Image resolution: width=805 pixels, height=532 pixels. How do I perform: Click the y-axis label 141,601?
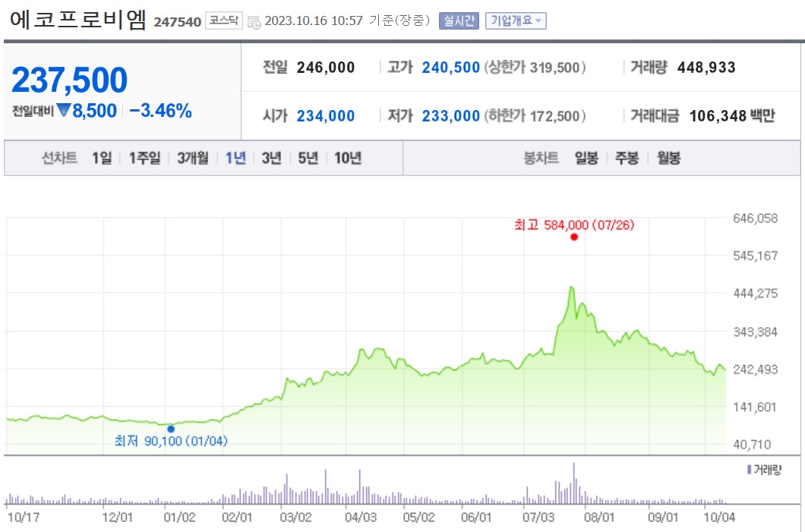(x=755, y=408)
